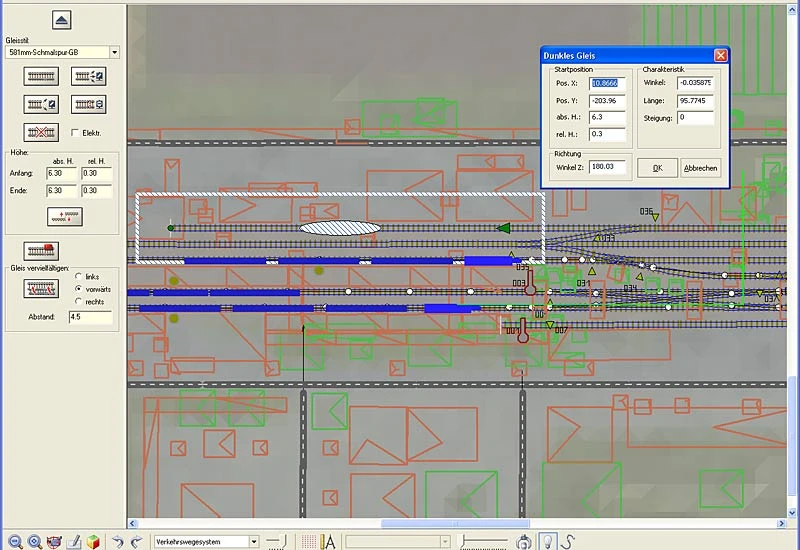The width and height of the screenshot is (800, 550).
Task: Click the Länge input field
Action: [695, 101]
